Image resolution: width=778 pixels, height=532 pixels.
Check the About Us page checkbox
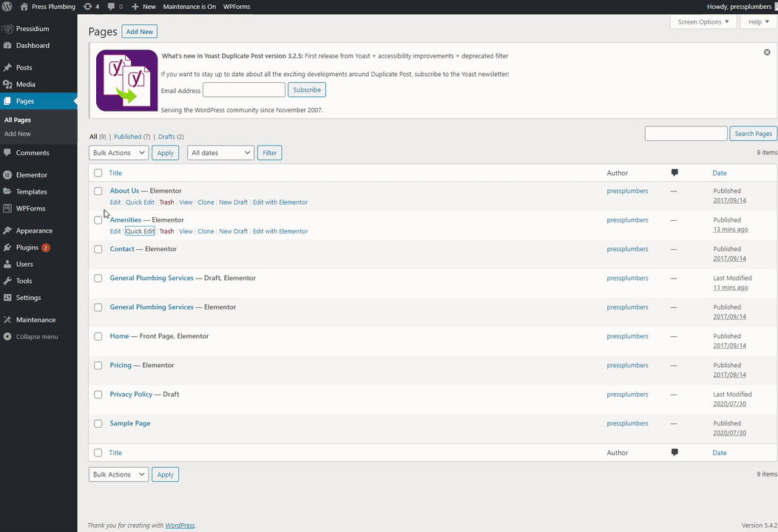click(x=98, y=191)
